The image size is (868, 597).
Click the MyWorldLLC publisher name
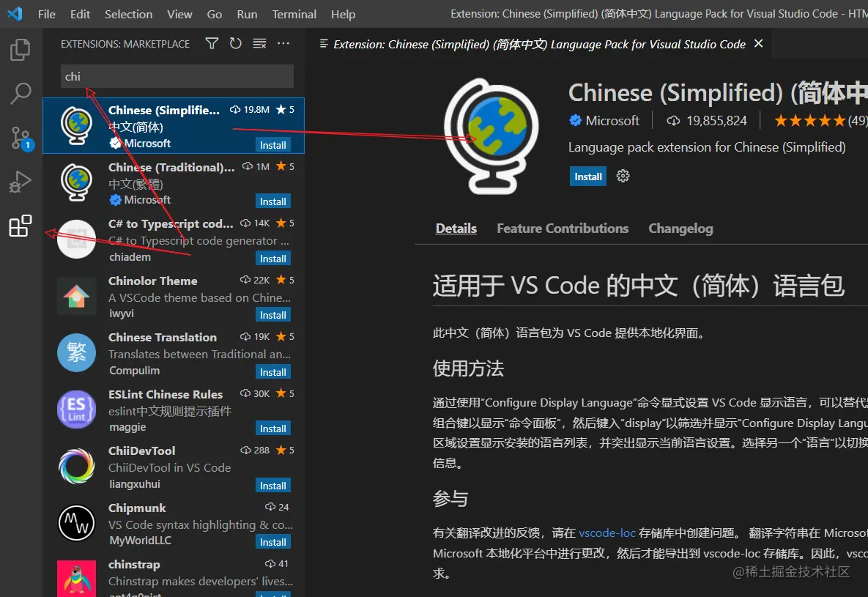coord(140,541)
